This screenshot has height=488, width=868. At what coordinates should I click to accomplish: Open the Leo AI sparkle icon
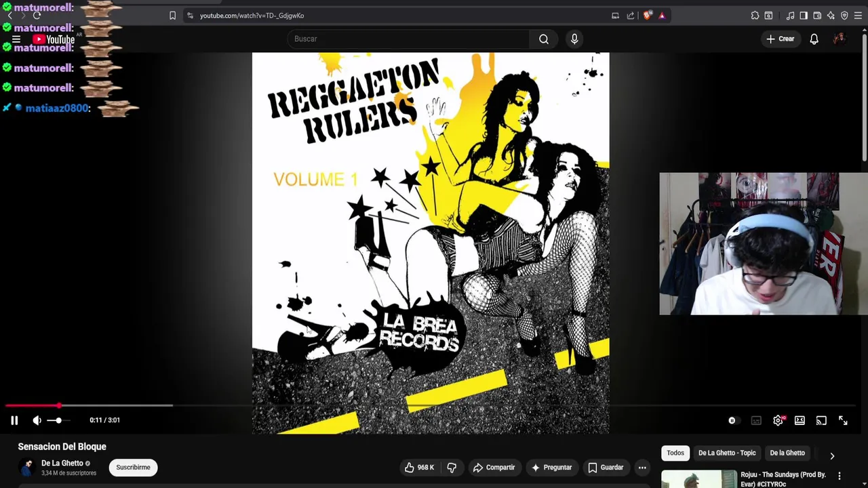[831, 16]
